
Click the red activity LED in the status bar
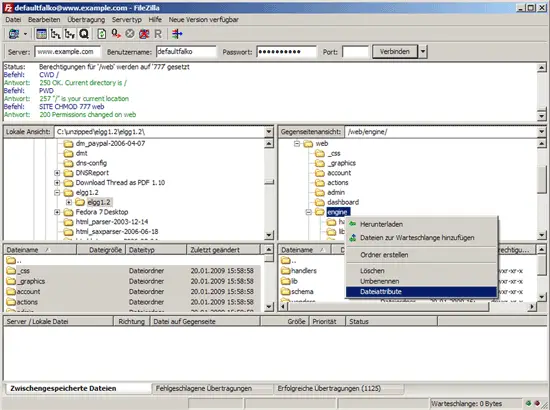[x=537, y=403]
